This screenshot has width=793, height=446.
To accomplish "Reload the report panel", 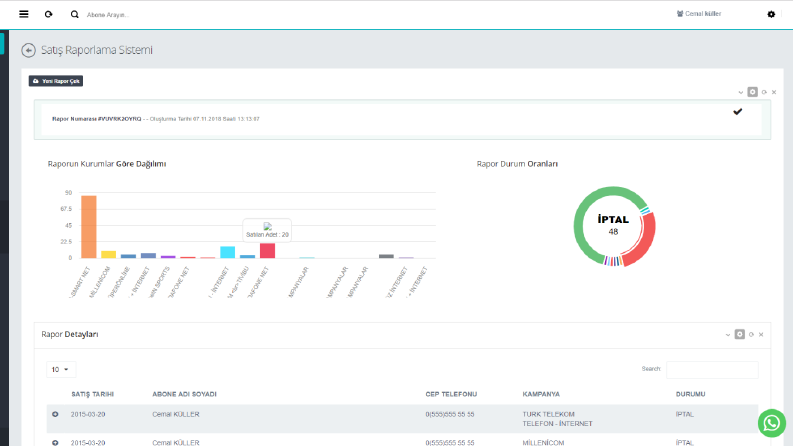I will (x=764, y=92).
